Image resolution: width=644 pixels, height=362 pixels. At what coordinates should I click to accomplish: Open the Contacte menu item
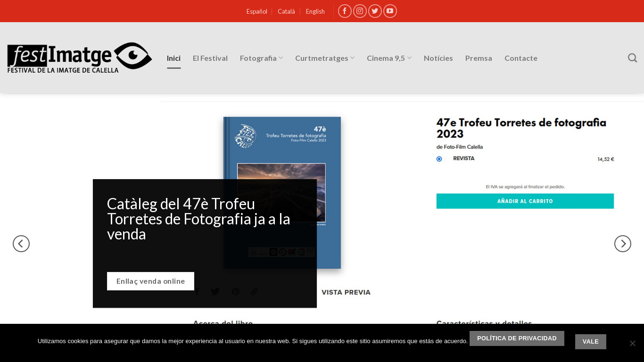(x=521, y=58)
